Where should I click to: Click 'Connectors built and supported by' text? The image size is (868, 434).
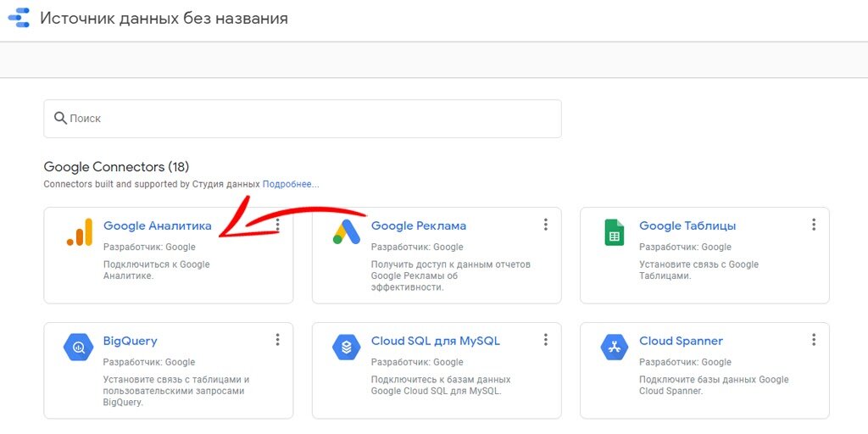click(117, 184)
